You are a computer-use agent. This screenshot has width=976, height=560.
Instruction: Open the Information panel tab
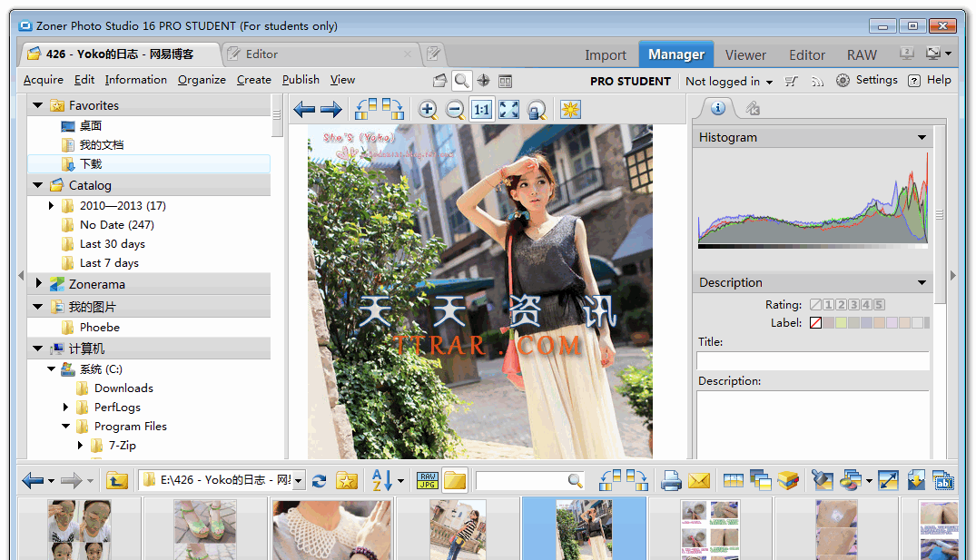[717, 108]
